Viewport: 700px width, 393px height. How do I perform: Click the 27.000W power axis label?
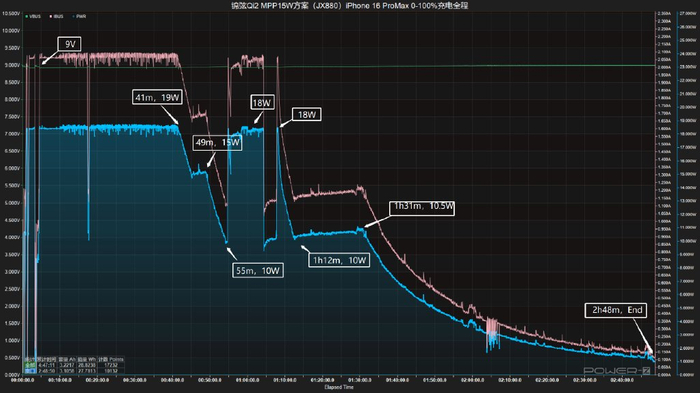(688, 13)
